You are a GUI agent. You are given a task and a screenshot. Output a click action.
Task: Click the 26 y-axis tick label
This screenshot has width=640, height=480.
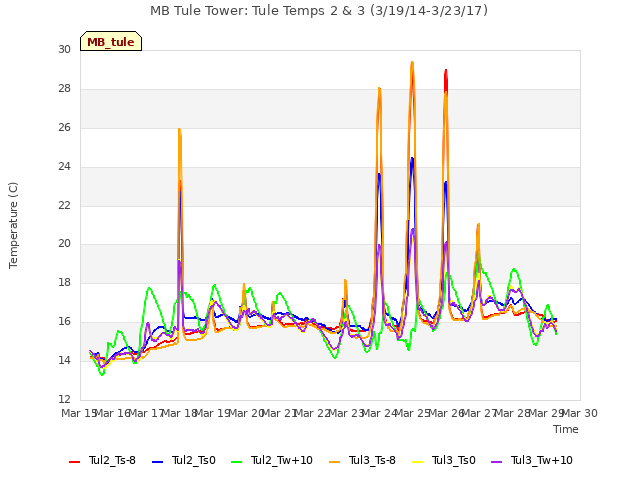click(x=64, y=127)
